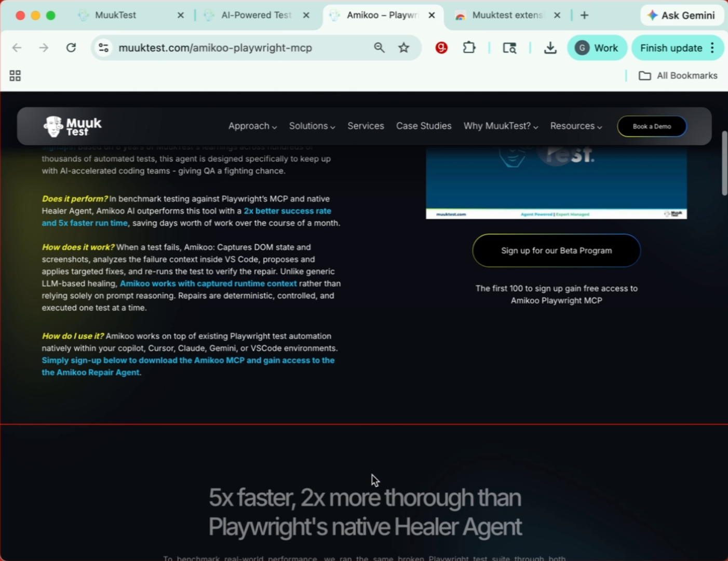Open the Chrome three-dot menu
Viewport: 728px width, 561px height.
point(712,48)
